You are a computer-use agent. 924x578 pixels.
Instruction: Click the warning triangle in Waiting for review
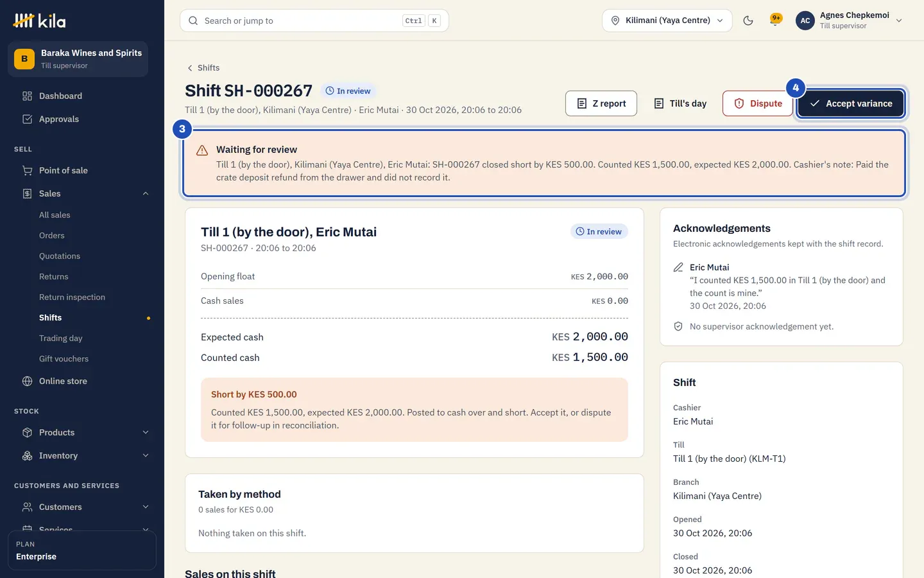[x=202, y=150]
